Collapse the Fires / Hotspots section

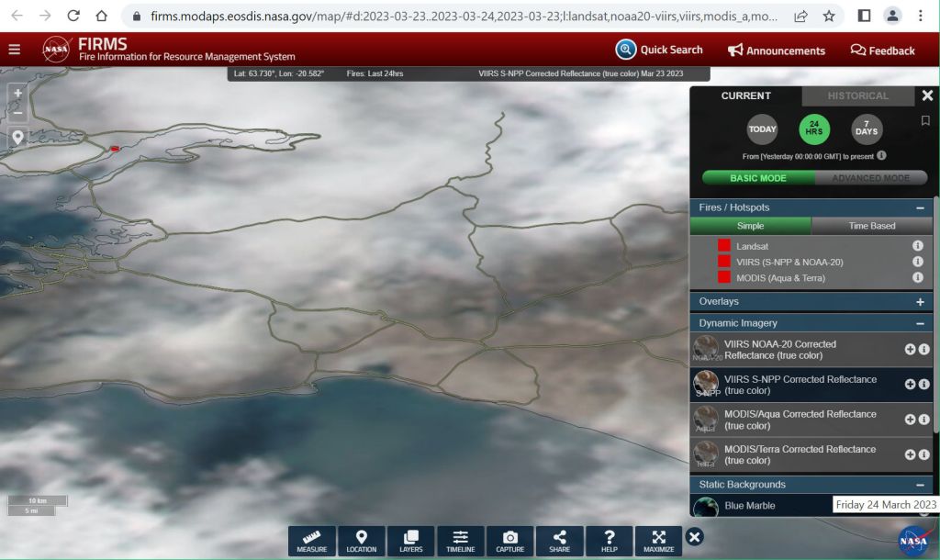[x=920, y=208]
